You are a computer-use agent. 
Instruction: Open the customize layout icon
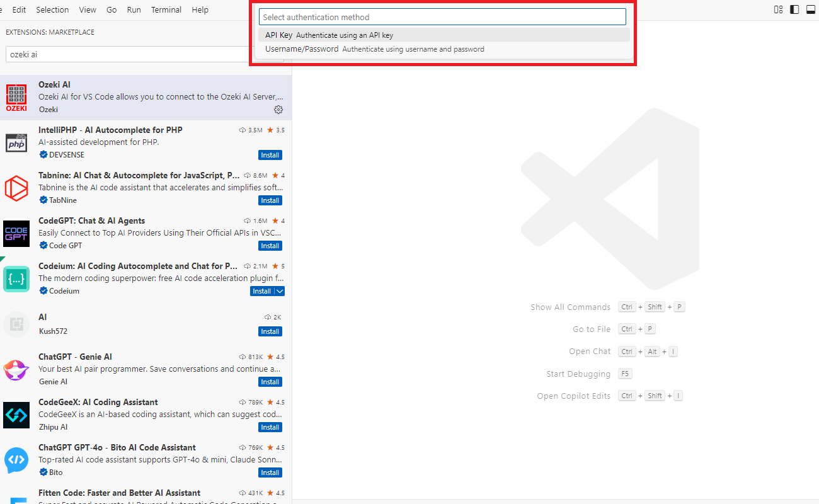point(779,9)
